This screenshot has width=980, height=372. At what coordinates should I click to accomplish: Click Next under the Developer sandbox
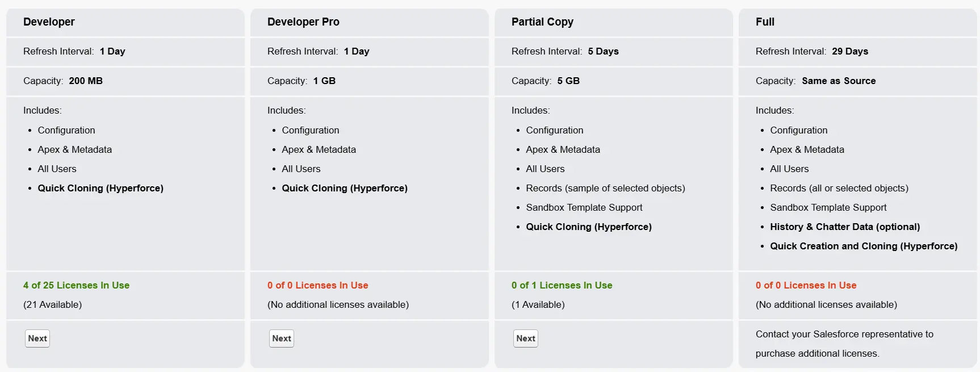37,338
